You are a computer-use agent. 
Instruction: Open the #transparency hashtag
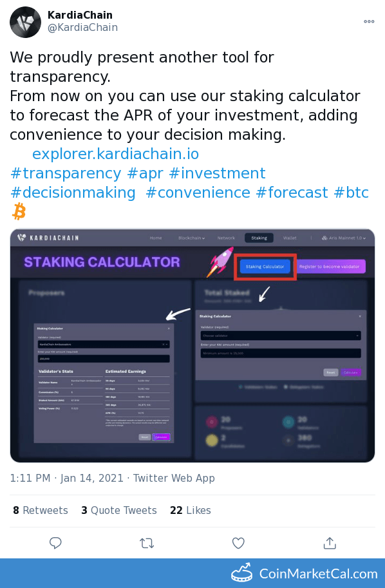[x=66, y=173]
